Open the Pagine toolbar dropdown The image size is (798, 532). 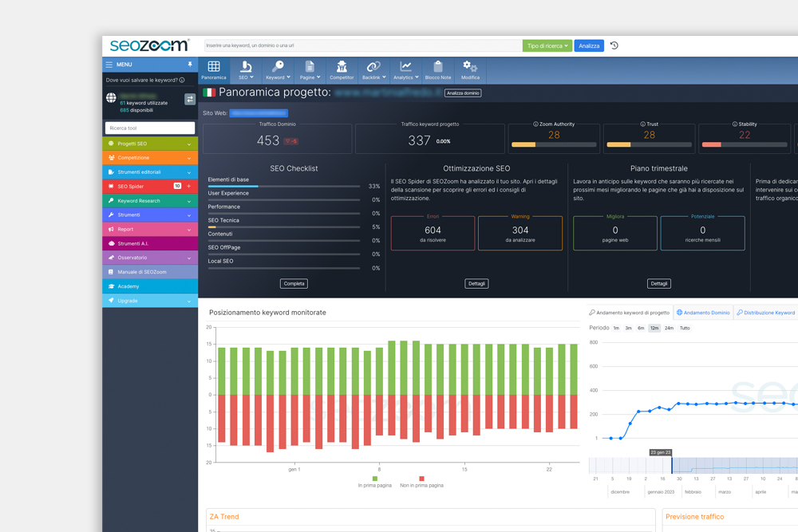(310, 70)
